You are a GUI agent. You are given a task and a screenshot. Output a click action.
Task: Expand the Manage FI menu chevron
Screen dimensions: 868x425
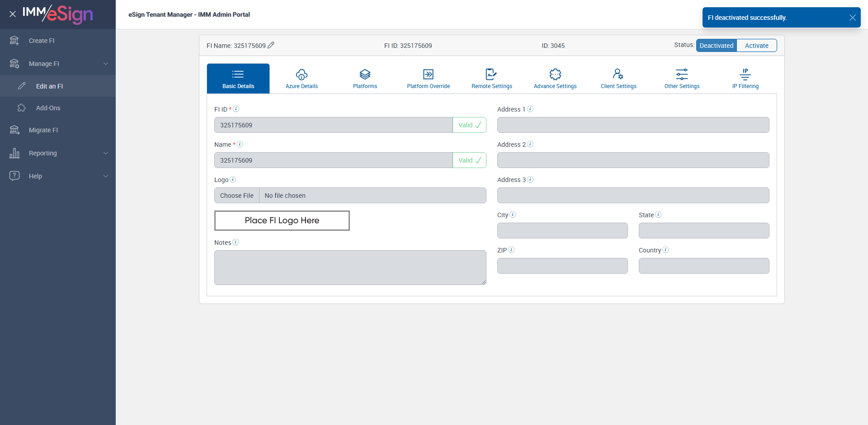pyautogui.click(x=106, y=64)
